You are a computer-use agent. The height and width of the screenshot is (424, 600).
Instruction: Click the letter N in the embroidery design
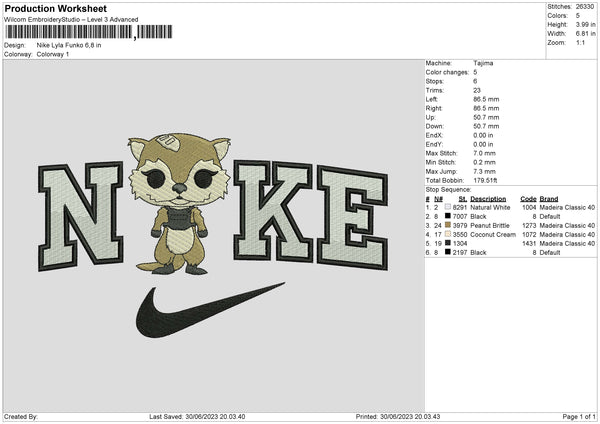point(81,215)
